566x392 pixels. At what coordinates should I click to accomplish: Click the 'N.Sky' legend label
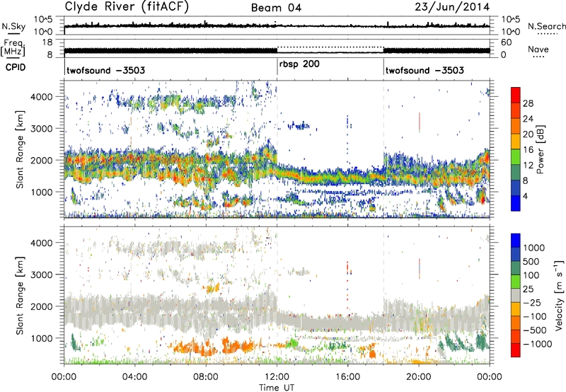13,26
